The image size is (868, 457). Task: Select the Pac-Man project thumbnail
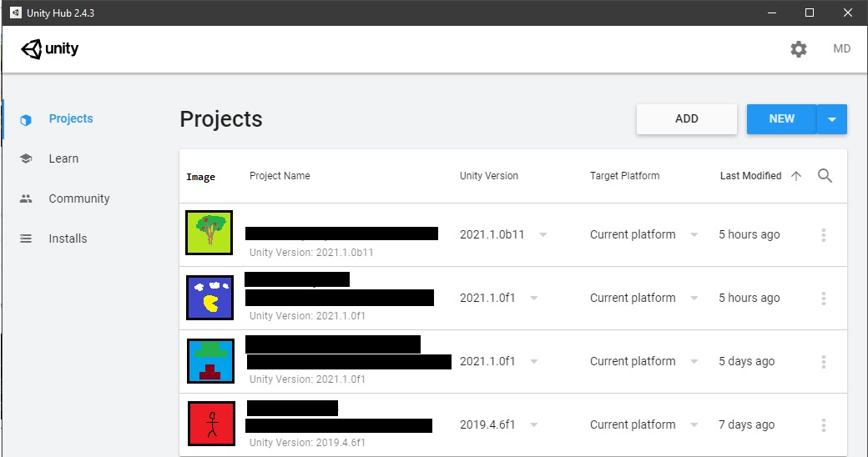pyautogui.click(x=209, y=298)
